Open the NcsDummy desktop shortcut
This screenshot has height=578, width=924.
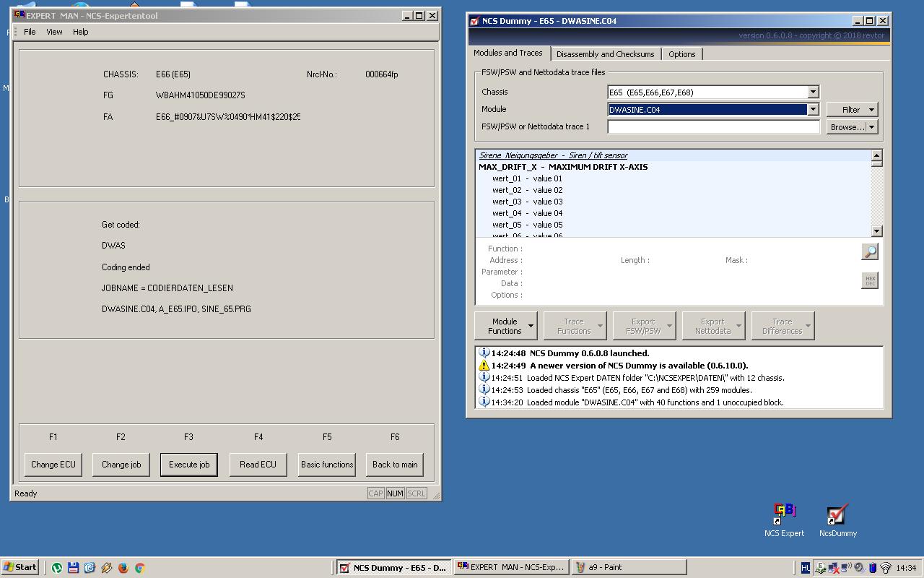[x=837, y=520]
